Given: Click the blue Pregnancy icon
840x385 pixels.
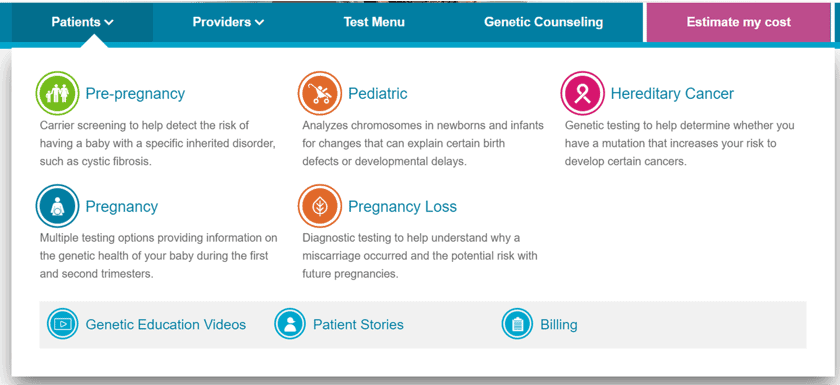Looking at the screenshot, I should click(57, 206).
